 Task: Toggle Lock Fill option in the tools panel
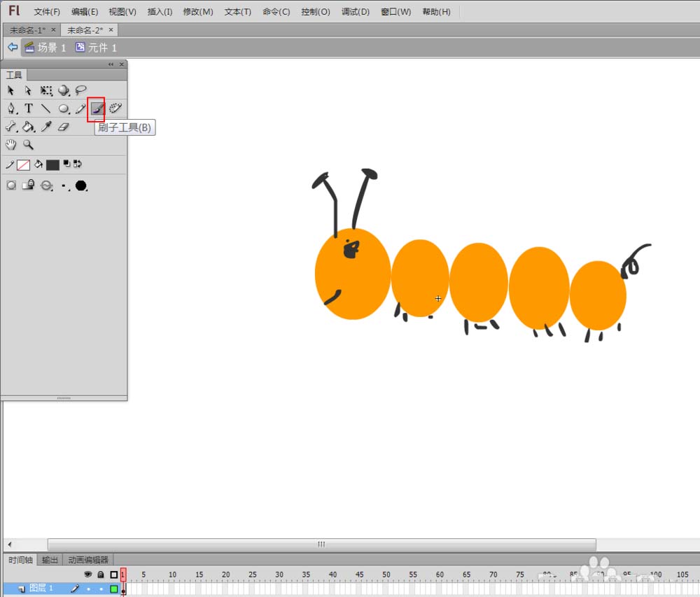pyautogui.click(x=28, y=185)
